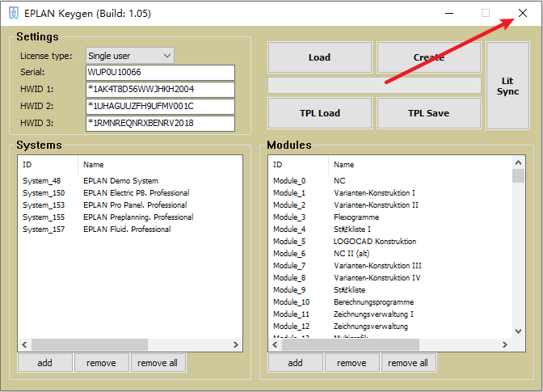The image size is (543, 392).
Task: Click the Serial input field
Action: pyautogui.click(x=160, y=73)
